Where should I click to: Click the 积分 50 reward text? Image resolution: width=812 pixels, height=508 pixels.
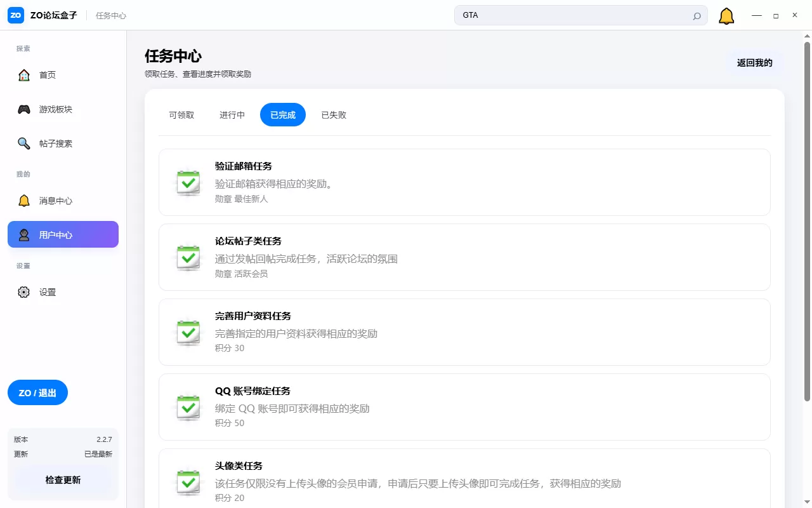[230, 423]
